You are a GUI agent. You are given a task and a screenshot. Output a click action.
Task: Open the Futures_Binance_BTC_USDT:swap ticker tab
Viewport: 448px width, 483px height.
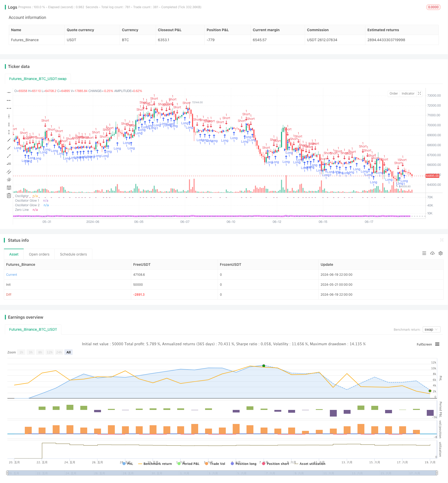point(38,79)
